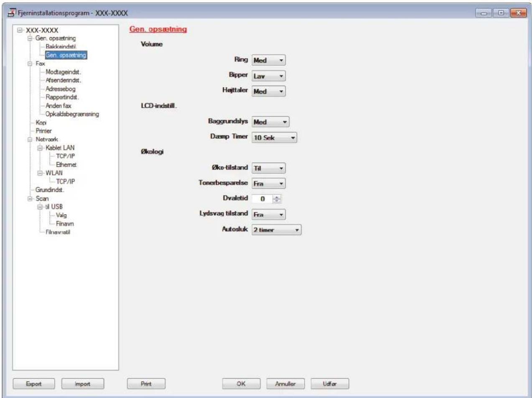Image resolution: width=532 pixels, height=398 pixels.
Task: Select Opkaldsbegrænsning tree item
Action: point(72,114)
